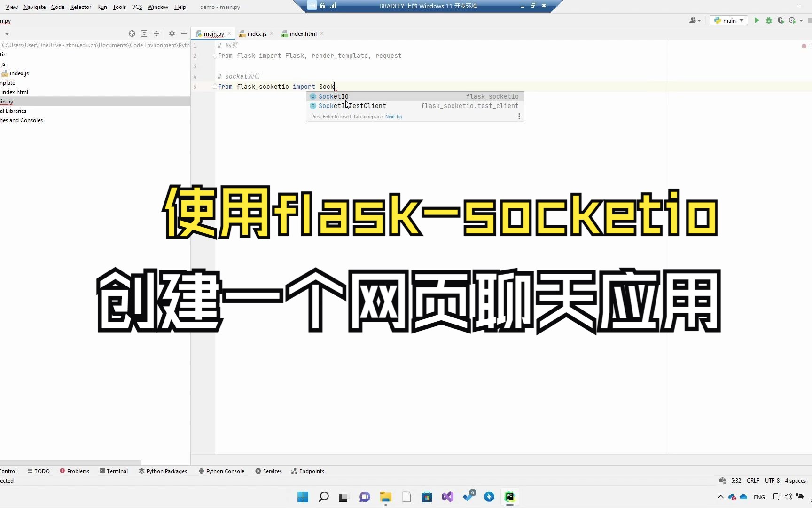The width and height of the screenshot is (812, 508).
Task: Expand all nodes in project tree
Action: pos(144,33)
